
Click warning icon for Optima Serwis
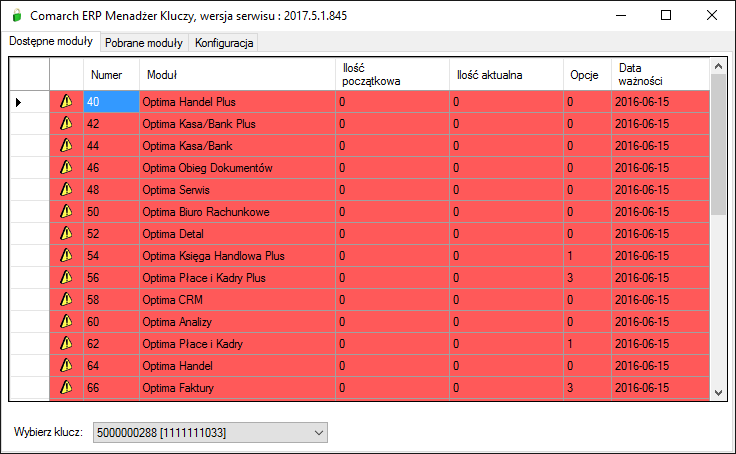(x=66, y=190)
